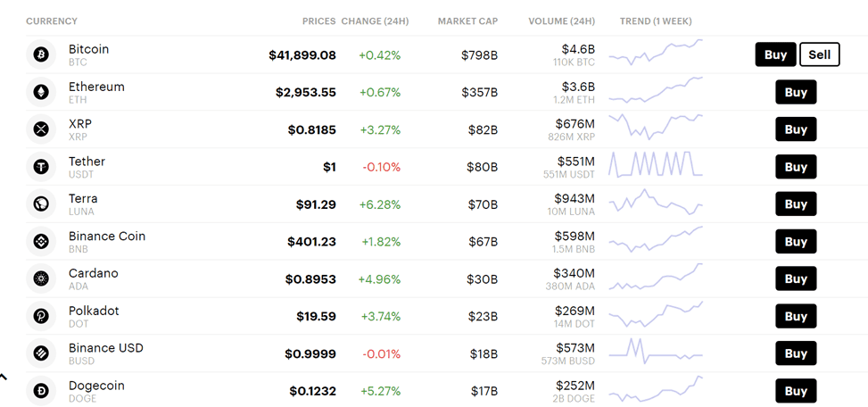The width and height of the screenshot is (868, 407).
Task: Open the Polkadot name link
Action: 94,311
